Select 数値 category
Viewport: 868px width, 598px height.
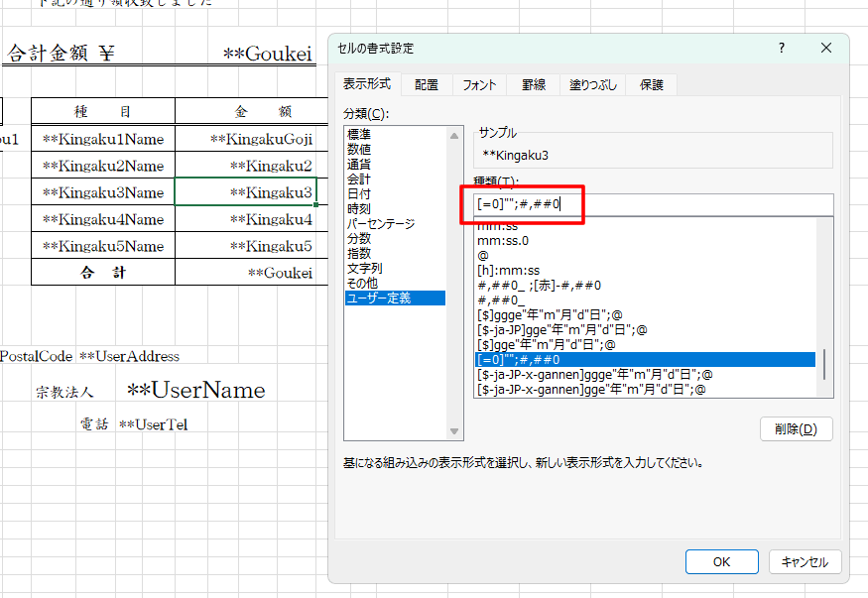(395, 150)
